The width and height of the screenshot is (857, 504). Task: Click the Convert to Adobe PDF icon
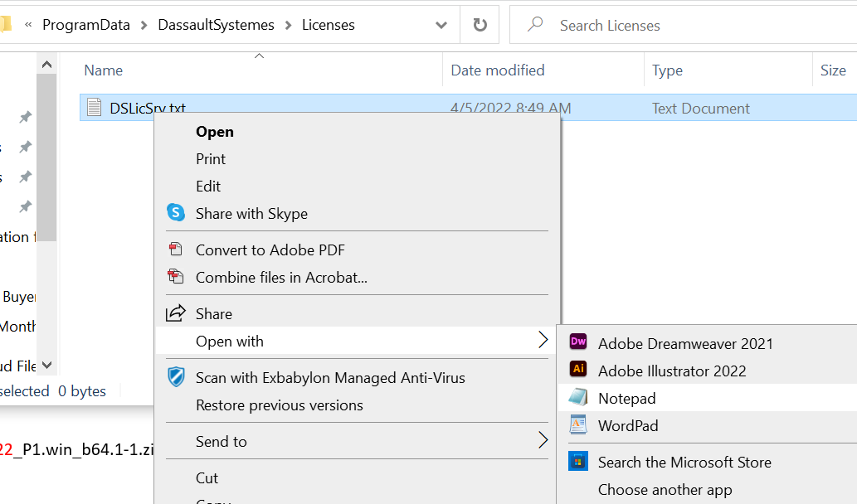coord(175,249)
